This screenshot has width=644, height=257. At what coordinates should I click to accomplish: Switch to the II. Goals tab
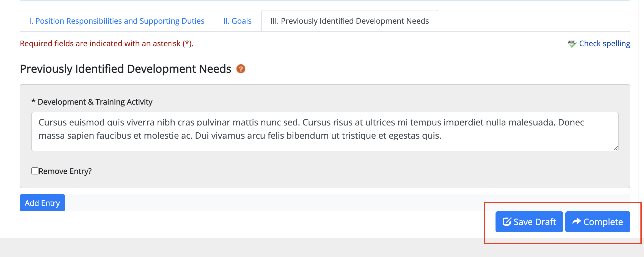[x=237, y=21]
